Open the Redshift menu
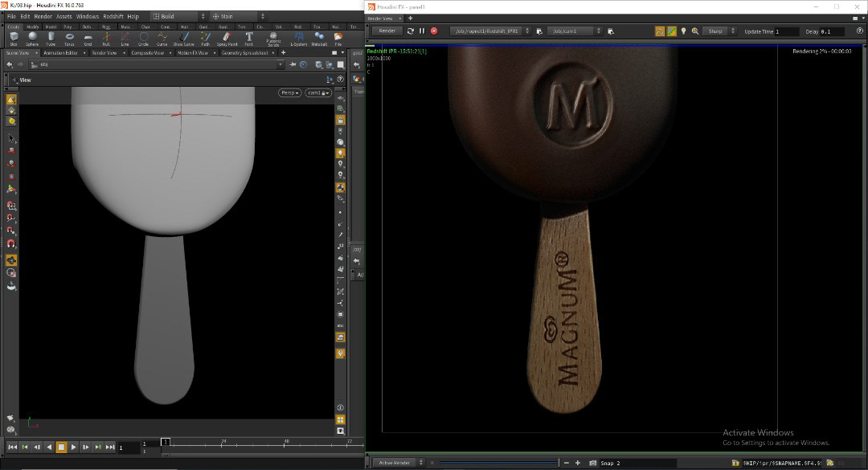This screenshot has height=470, width=868. (x=113, y=17)
